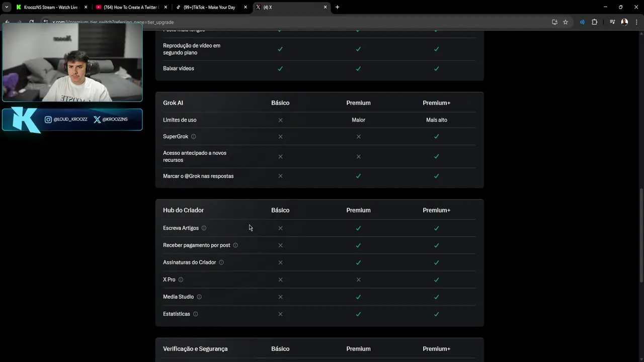Click the info icon beside Escreva Artigos
Image resolution: width=644 pixels, height=362 pixels.
pyautogui.click(x=204, y=228)
